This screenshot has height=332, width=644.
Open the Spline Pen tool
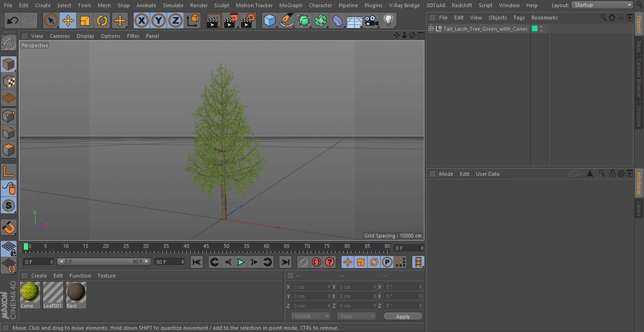pos(287,21)
